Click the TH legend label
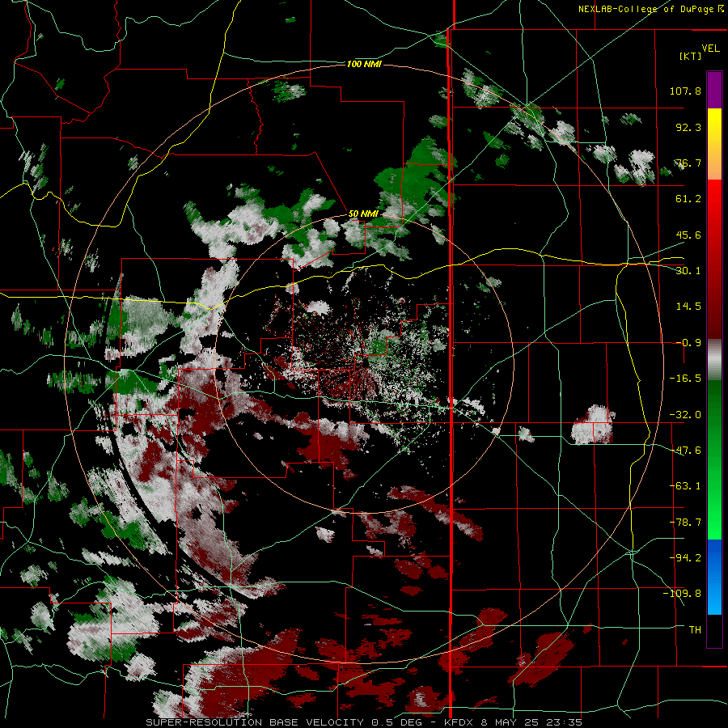 [x=695, y=630]
